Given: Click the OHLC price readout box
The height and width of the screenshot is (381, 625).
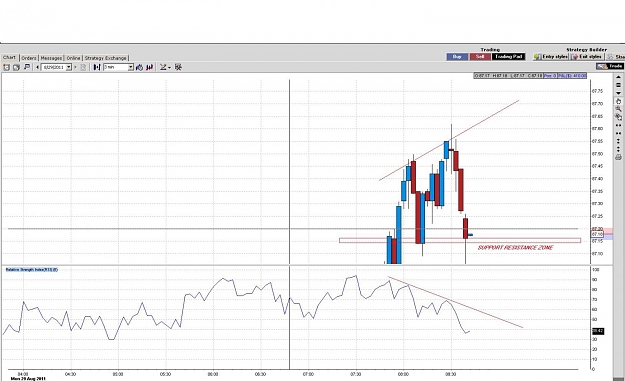Looking at the screenshot, I should tap(508, 76).
